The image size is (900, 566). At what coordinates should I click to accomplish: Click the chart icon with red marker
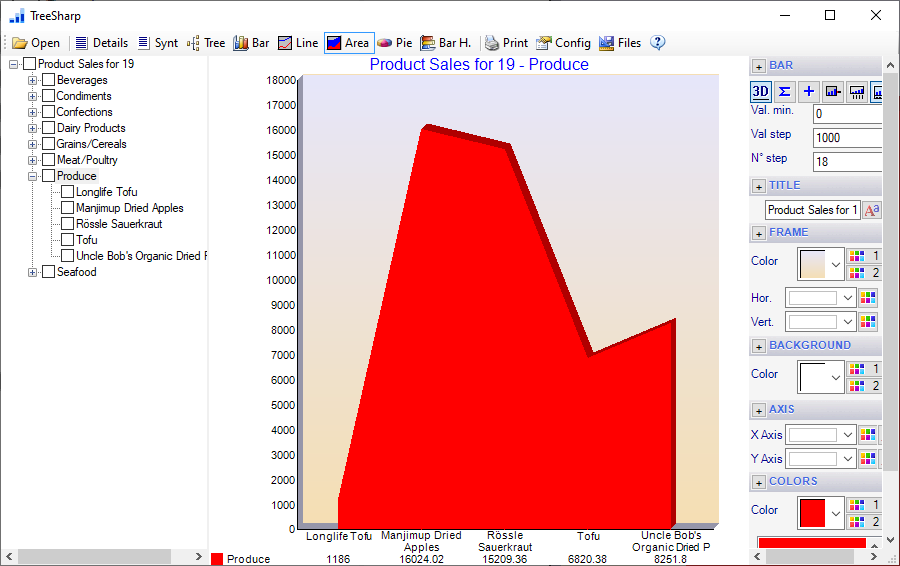click(x=833, y=91)
